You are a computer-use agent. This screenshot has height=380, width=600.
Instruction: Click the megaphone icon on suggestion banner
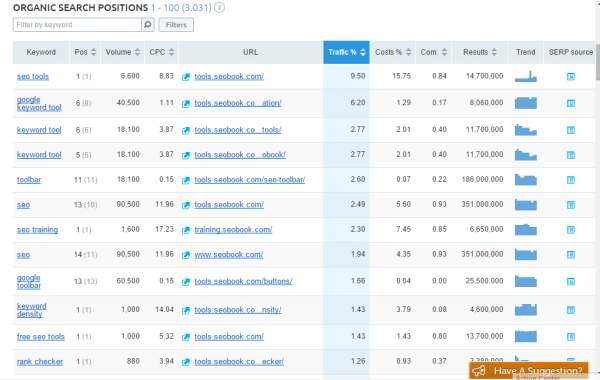pos(479,370)
